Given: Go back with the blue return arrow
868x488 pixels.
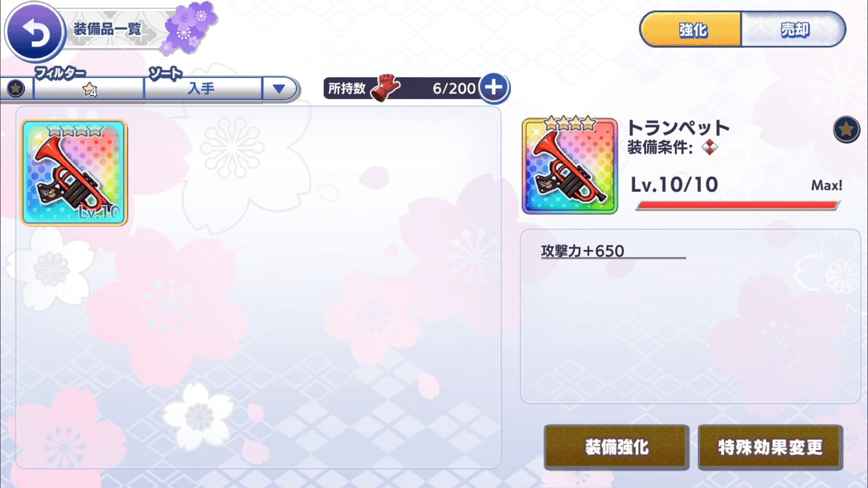Looking at the screenshot, I should pos(35,32).
